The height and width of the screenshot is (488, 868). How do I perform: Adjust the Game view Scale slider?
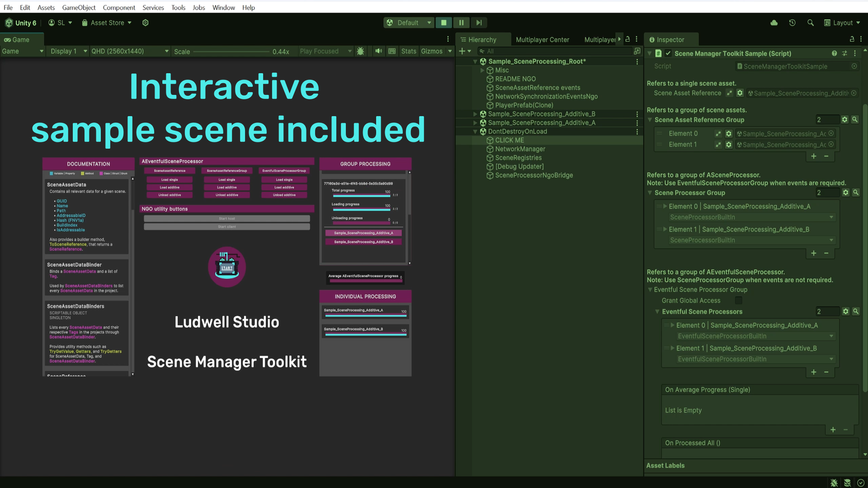tap(231, 52)
